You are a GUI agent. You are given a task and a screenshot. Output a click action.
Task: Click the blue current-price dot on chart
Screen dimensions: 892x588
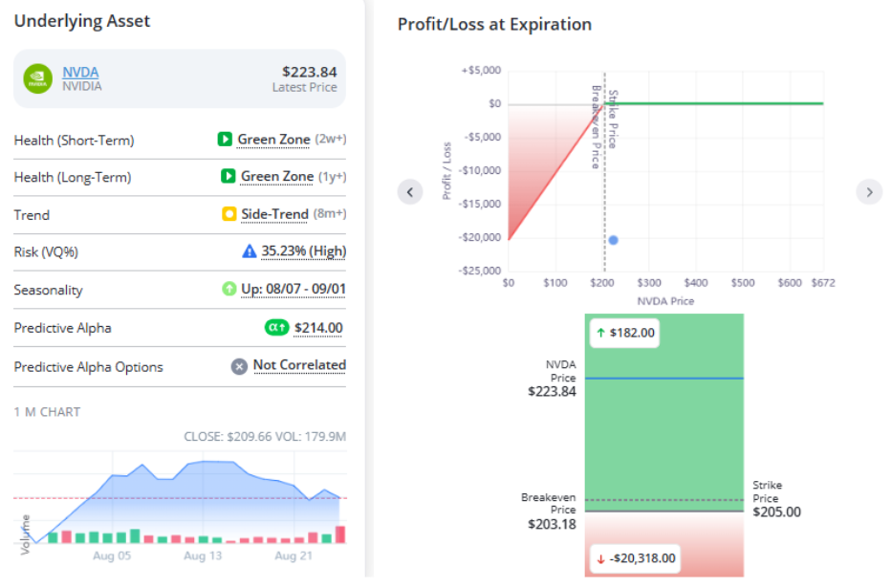(x=613, y=240)
